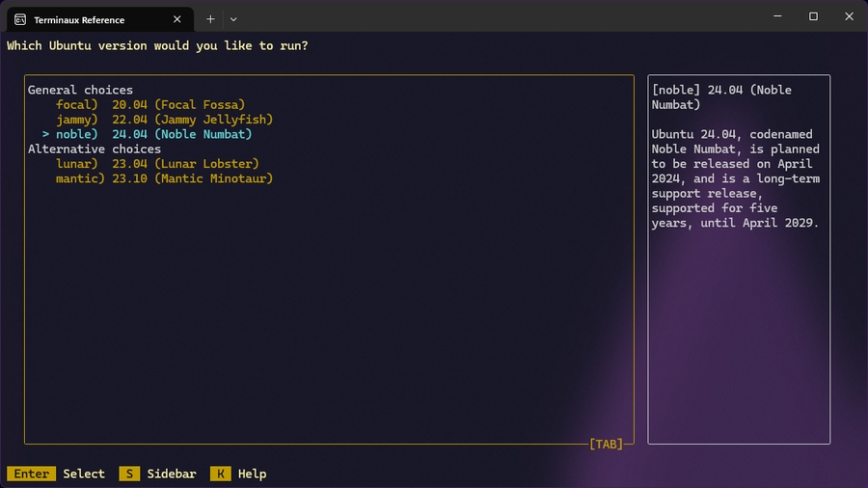Pick mantic 23.10 Mantic Minotaur option
The height and width of the screenshot is (488, 868).
point(164,178)
